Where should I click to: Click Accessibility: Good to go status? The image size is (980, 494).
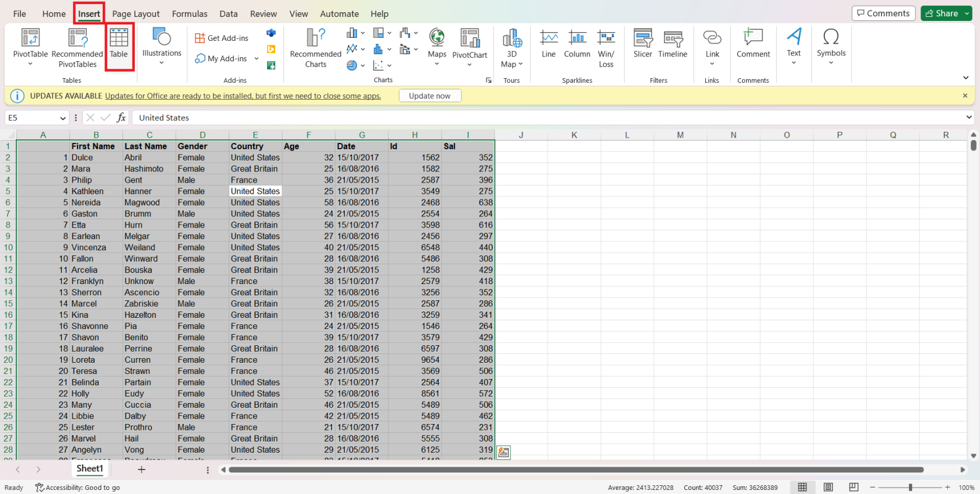[x=78, y=488]
